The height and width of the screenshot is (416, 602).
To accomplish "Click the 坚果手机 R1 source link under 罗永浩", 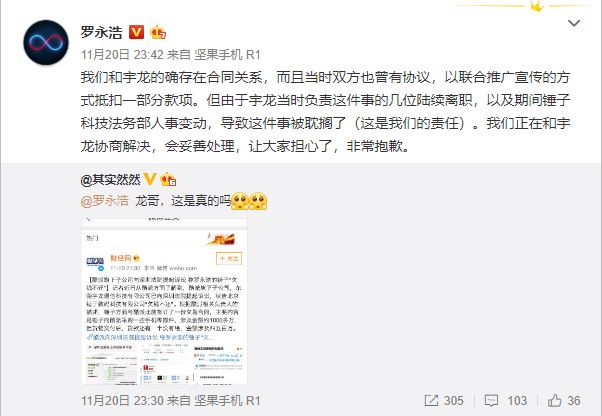I will pos(227,54).
